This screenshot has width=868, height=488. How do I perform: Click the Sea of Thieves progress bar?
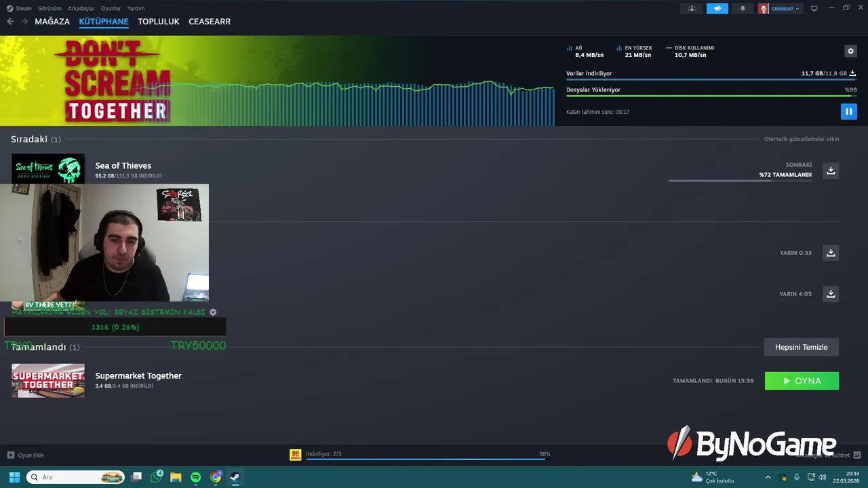tap(741, 181)
